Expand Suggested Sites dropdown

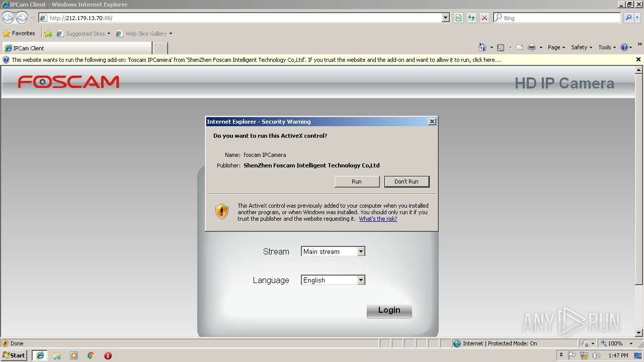pos(109,34)
